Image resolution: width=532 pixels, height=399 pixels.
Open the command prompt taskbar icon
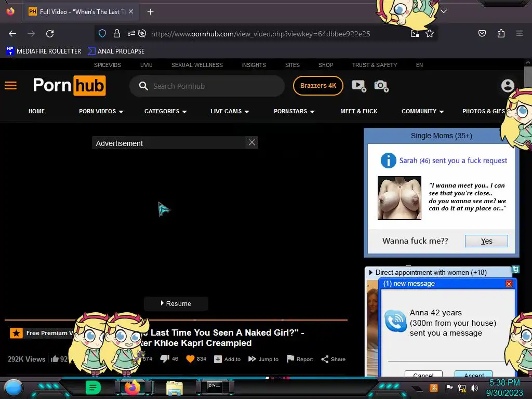(x=215, y=388)
